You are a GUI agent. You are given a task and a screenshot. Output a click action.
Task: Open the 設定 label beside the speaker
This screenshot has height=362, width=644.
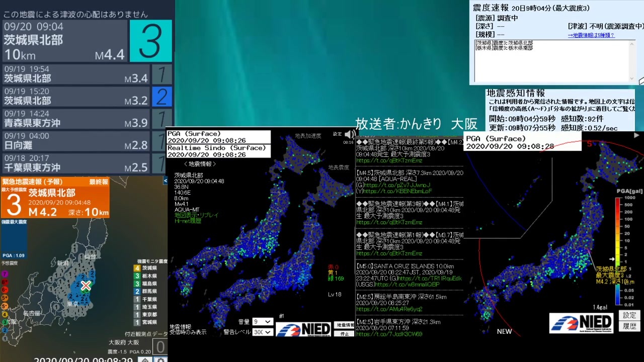[x=337, y=134]
